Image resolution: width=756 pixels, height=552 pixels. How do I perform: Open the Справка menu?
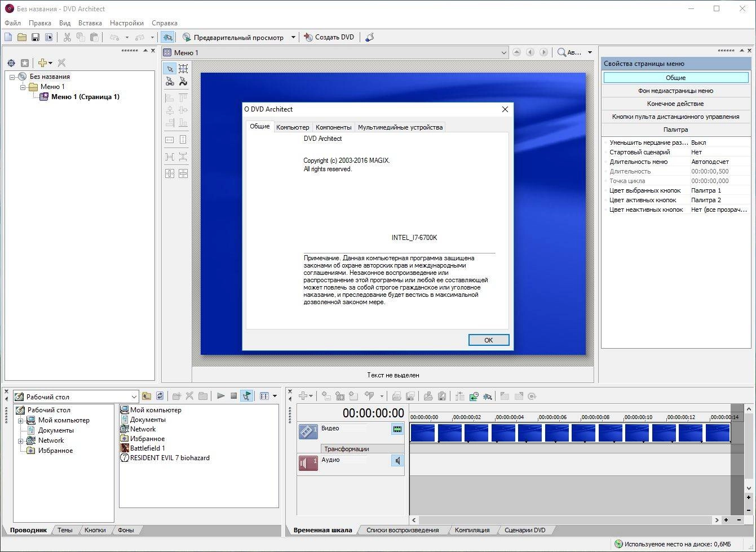pyautogui.click(x=165, y=23)
